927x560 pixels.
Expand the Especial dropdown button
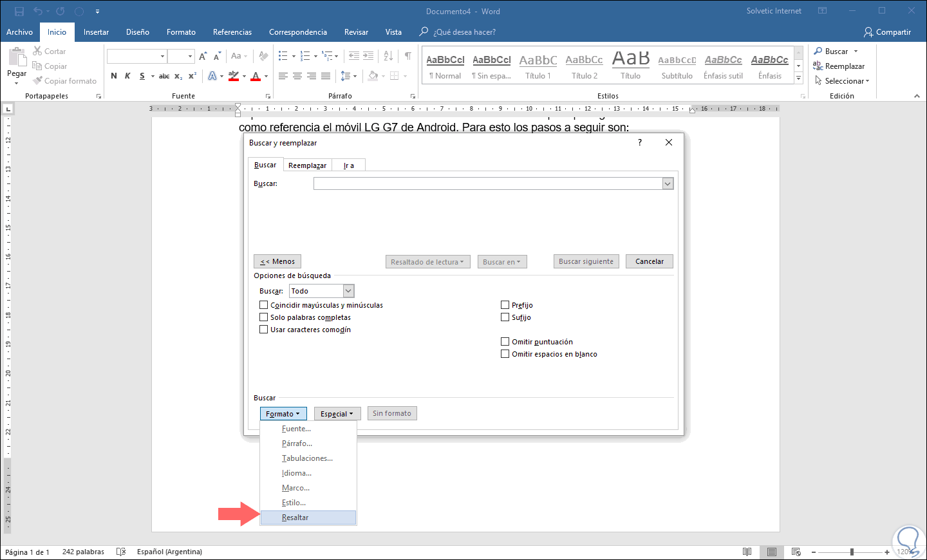337,414
